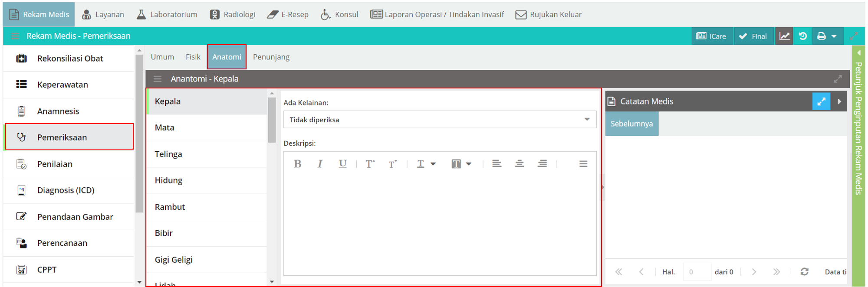Open the editor more options menu icon
Image resolution: width=868 pixels, height=287 pixels.
[x=583, y=164]
